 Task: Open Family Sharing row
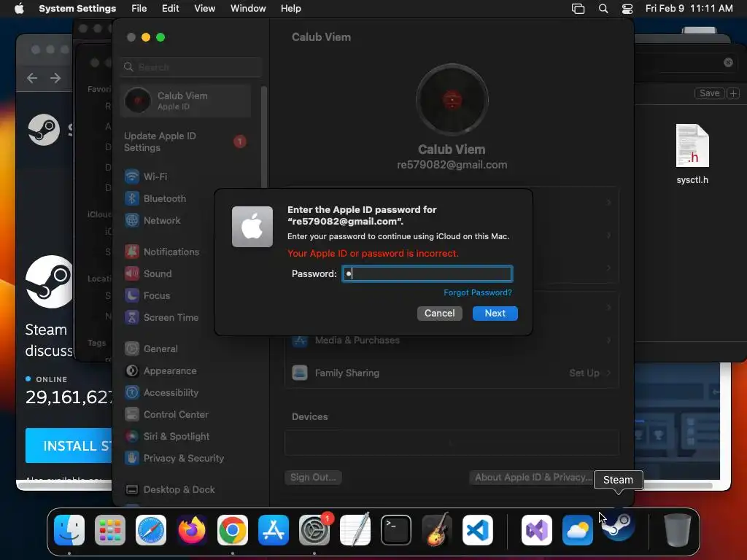452,373
